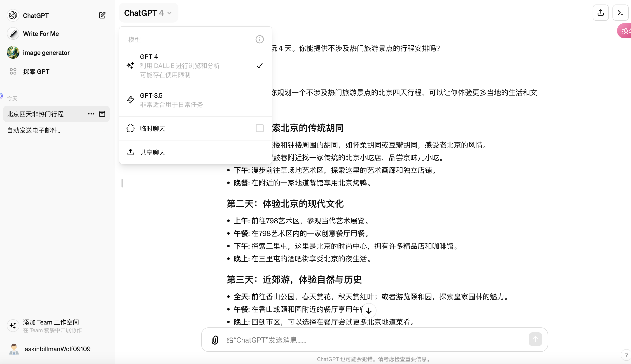The height and width of the screenshot is (364, 631).
Task: Click the ChatGPT logo in sidebar
Action: click(x=13, y=16)
